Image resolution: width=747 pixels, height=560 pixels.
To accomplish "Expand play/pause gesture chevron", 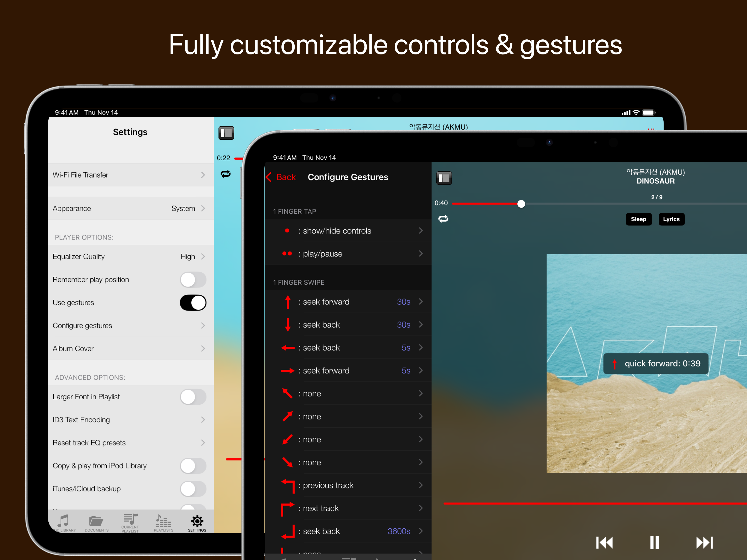I will click(x=421, y=254).
